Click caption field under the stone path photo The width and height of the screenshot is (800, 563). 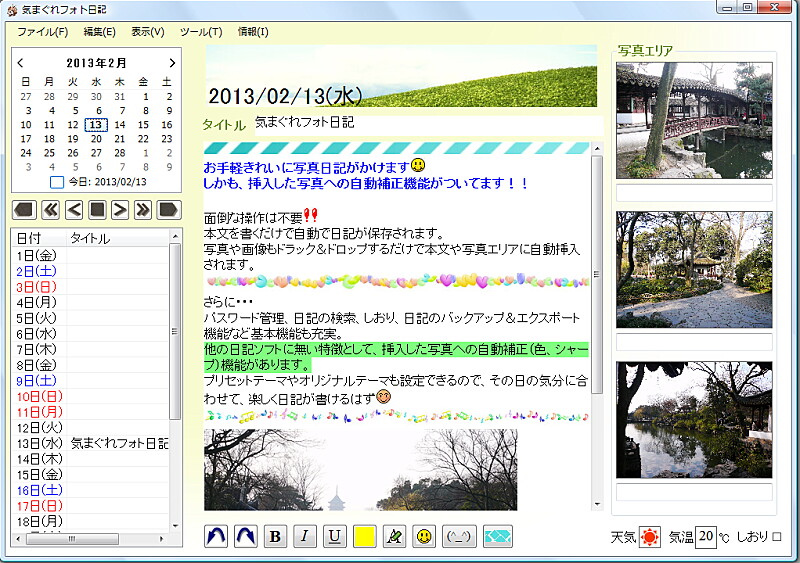tap(694, 342)
